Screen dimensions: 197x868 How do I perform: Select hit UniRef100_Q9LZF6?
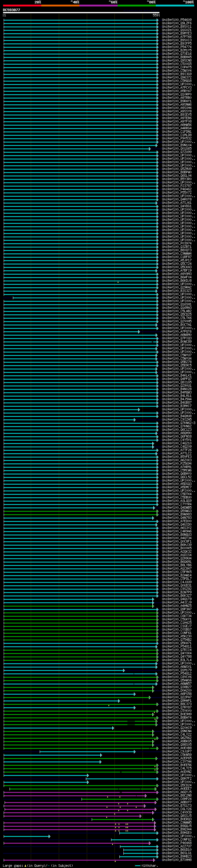click(177, 23)
